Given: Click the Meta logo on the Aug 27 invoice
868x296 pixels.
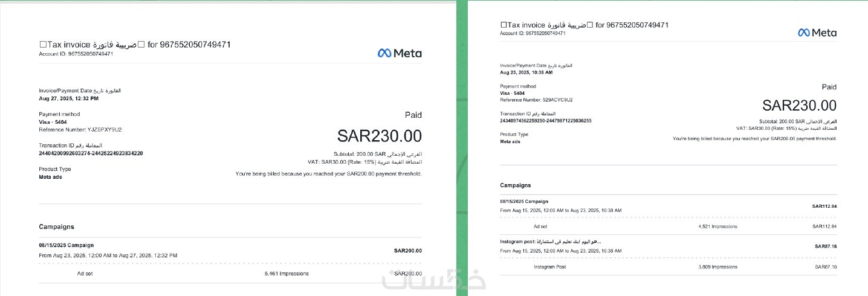Looking at the screenshot, I should point(400,53).
